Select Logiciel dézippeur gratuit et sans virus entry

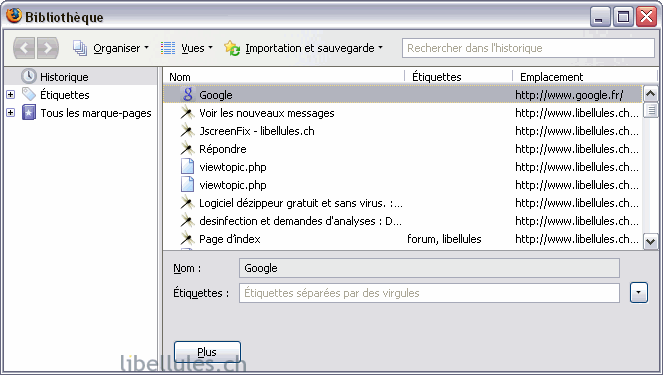pos(403,203)
